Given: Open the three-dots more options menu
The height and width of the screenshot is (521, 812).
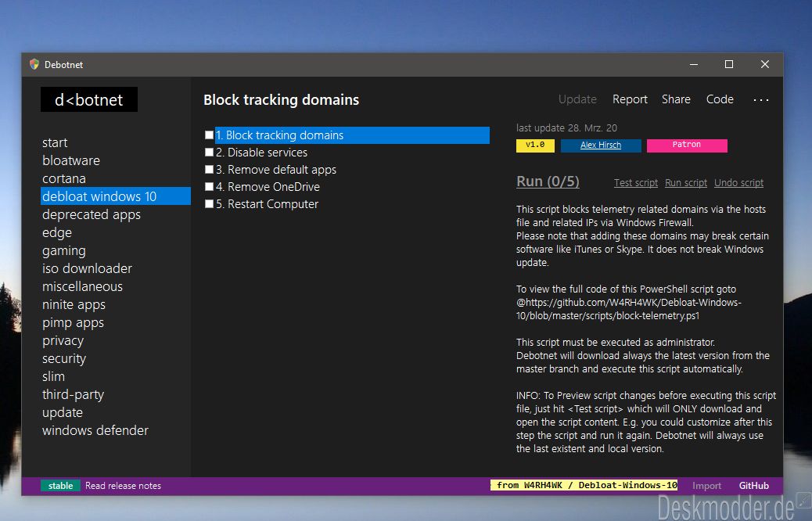Looking at the screenshot, I should 760,100.
